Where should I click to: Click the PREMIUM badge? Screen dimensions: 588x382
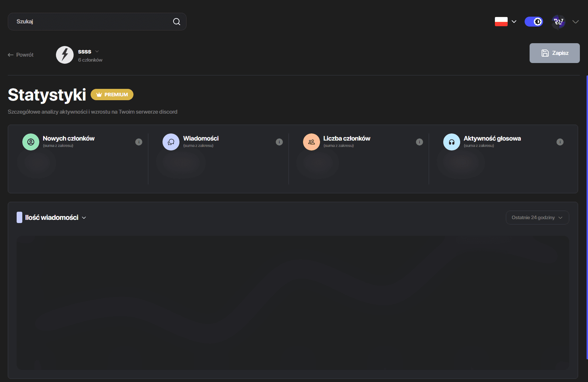coord(112,95)
